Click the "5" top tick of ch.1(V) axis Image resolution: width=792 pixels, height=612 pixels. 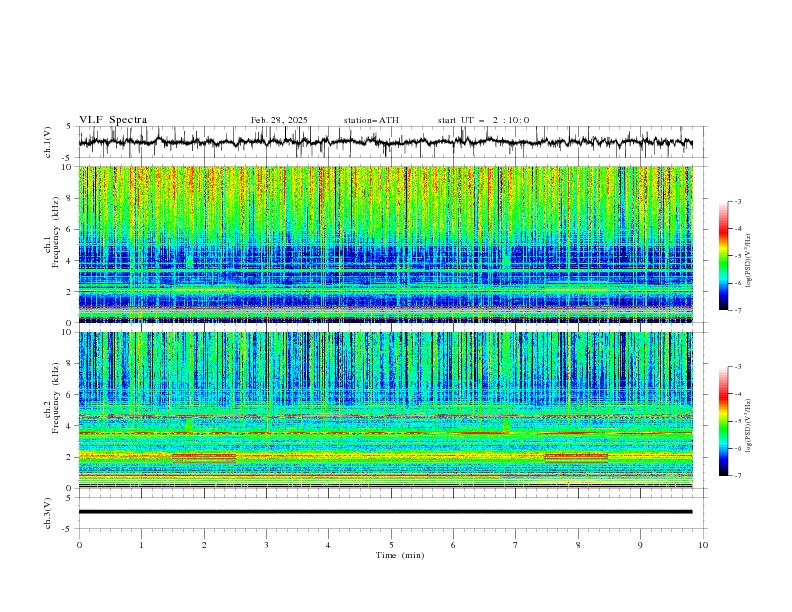(69, 126)
